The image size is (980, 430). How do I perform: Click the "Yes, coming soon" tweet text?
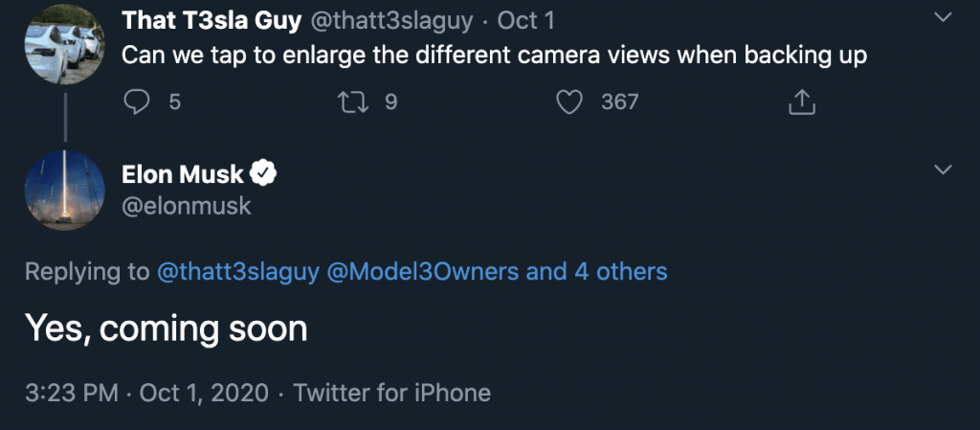click(166, 328)
